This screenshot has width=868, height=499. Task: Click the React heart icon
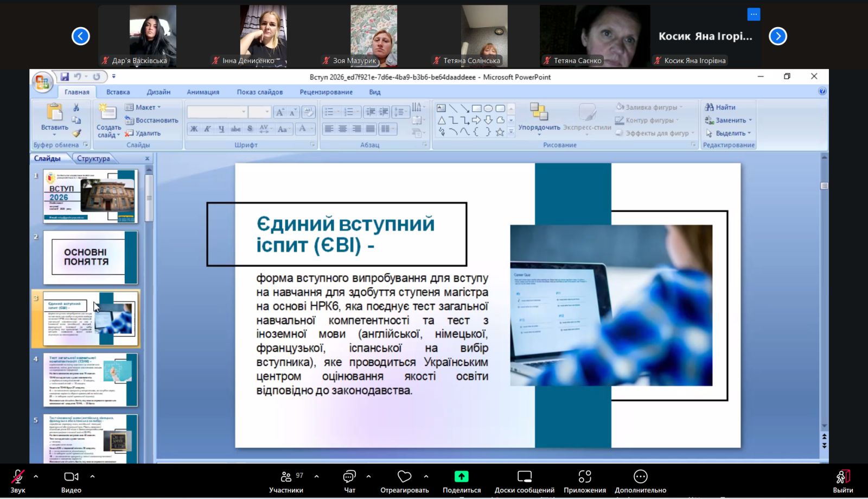[x=404, y=477]
